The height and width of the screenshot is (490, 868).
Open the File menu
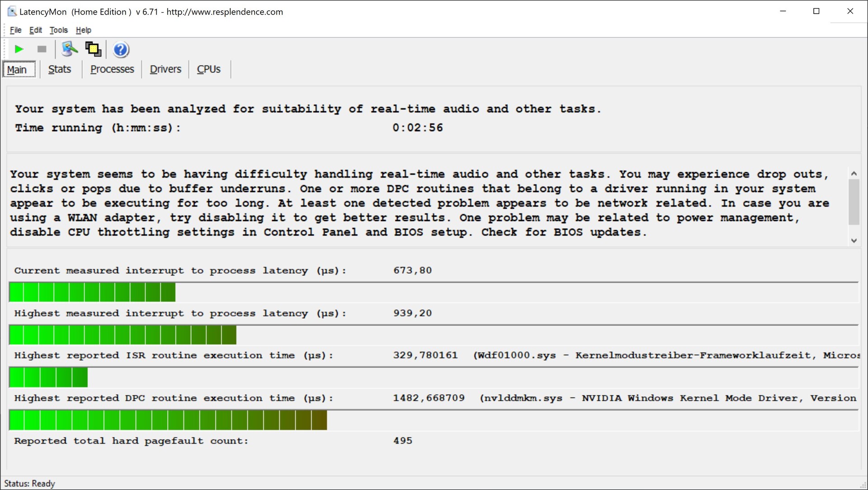click(15, 30)
